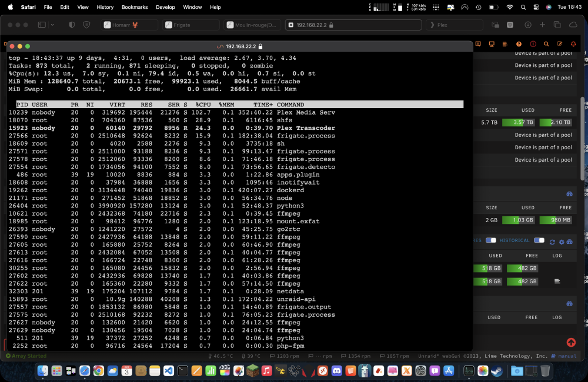Click the manual link in the footer
Screen dimensions: 588x382
567,356
